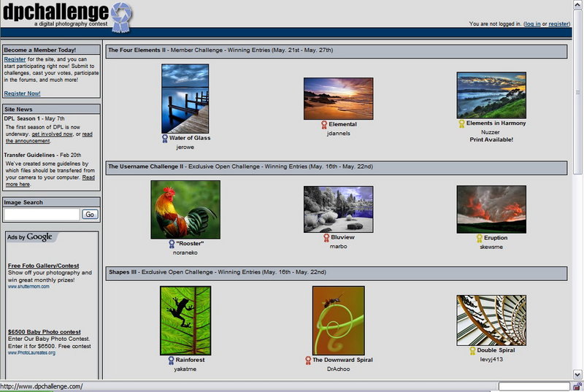Open the Double Spiral staircase thumbnail

[x=491, y=320]
